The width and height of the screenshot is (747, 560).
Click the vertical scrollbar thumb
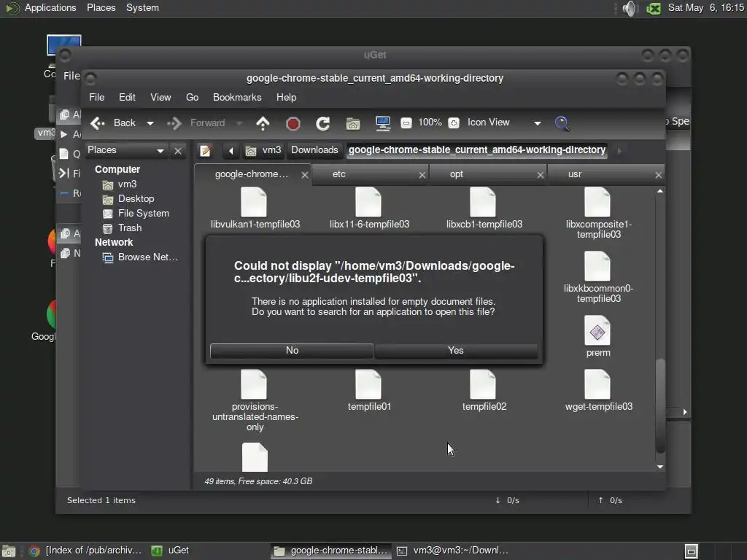pos(660,405)
